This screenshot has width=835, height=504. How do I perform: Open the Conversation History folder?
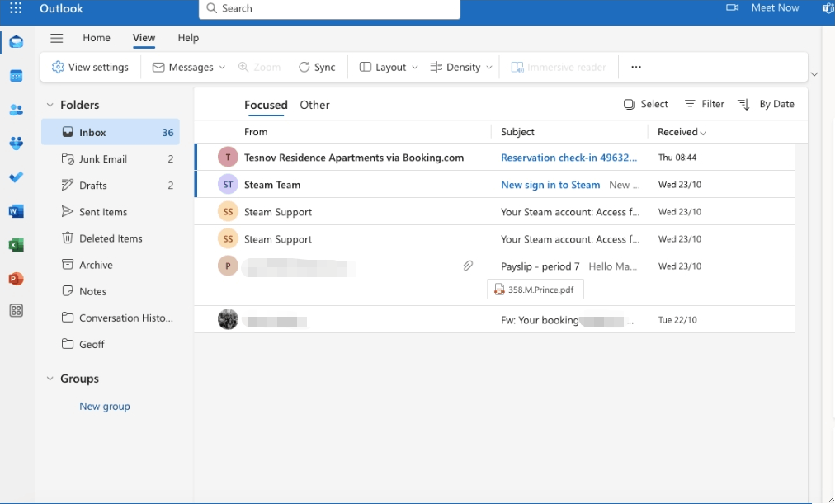coord(111,318)
